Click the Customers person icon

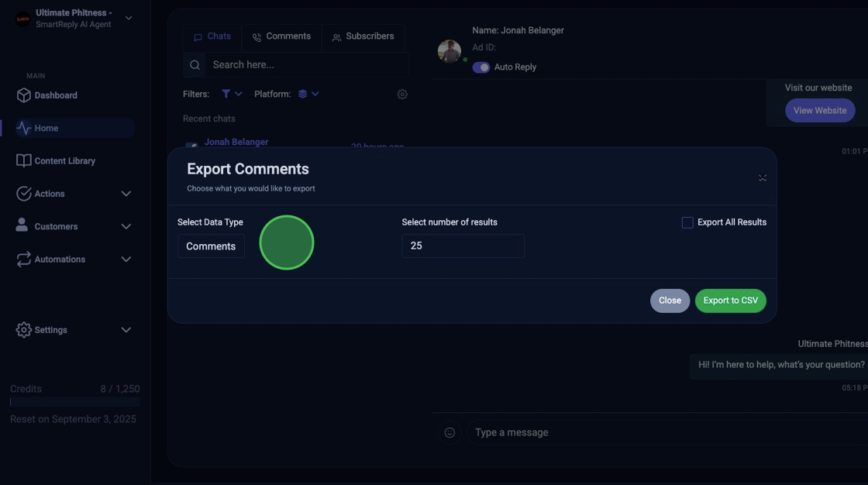click(x=22, y=225)
